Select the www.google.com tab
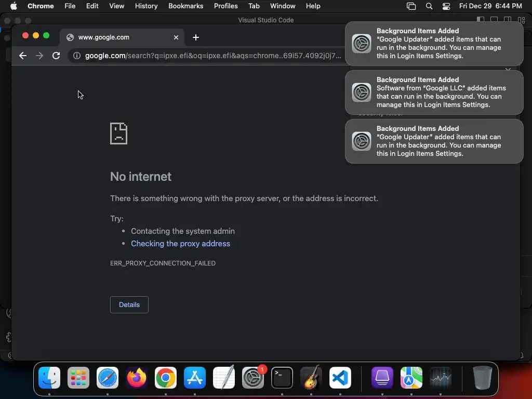This screenshot has height=399, width=532. click(x=122, y=37)
